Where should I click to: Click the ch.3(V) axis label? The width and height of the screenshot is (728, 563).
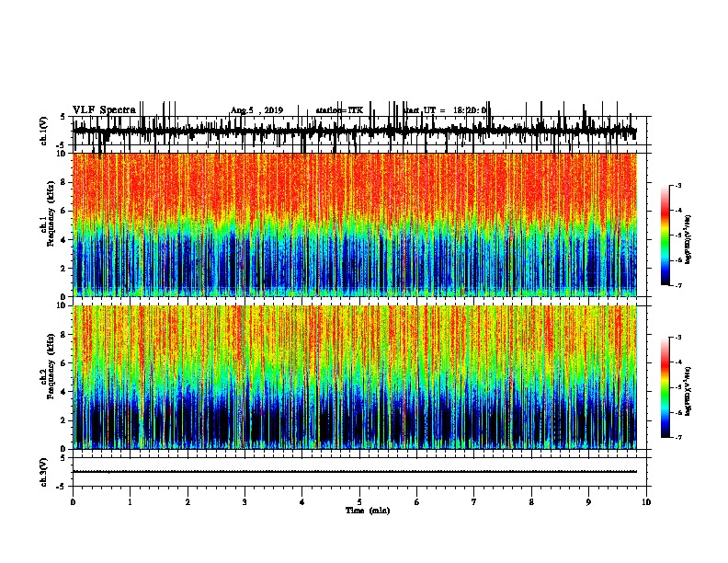tap(43, 472)
